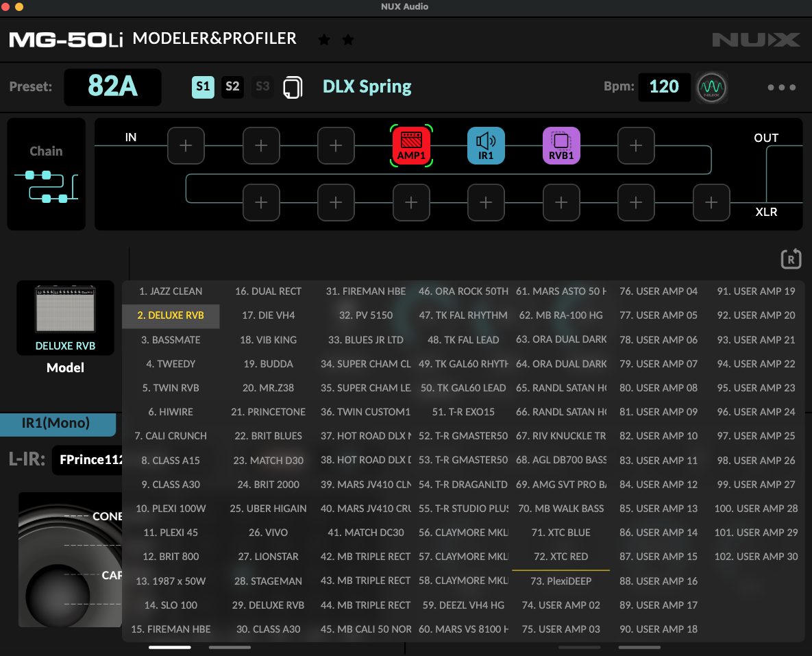Select the RVB1 reverb block
The width and height of the screenshot is (812, 656).
click(x=561, y=145)
